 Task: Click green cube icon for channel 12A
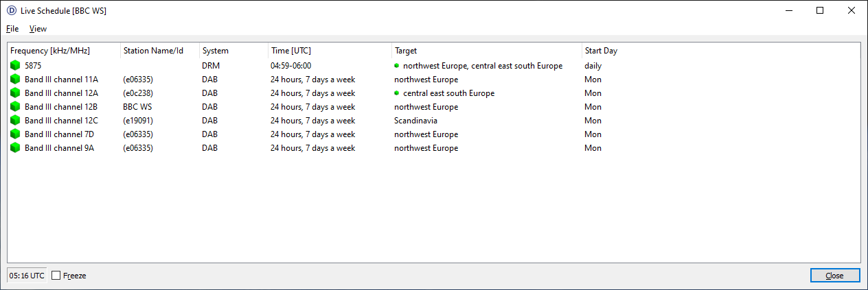[15, 93]
